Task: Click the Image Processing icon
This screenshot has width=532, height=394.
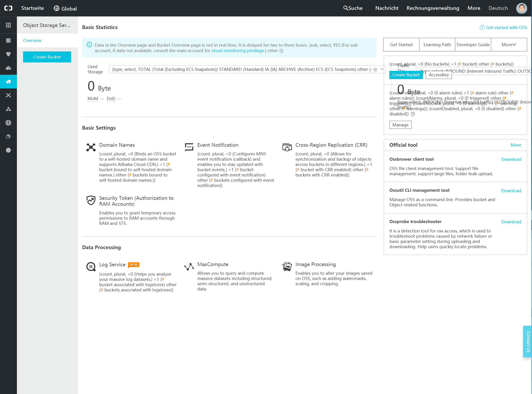Action: (287, 266)
